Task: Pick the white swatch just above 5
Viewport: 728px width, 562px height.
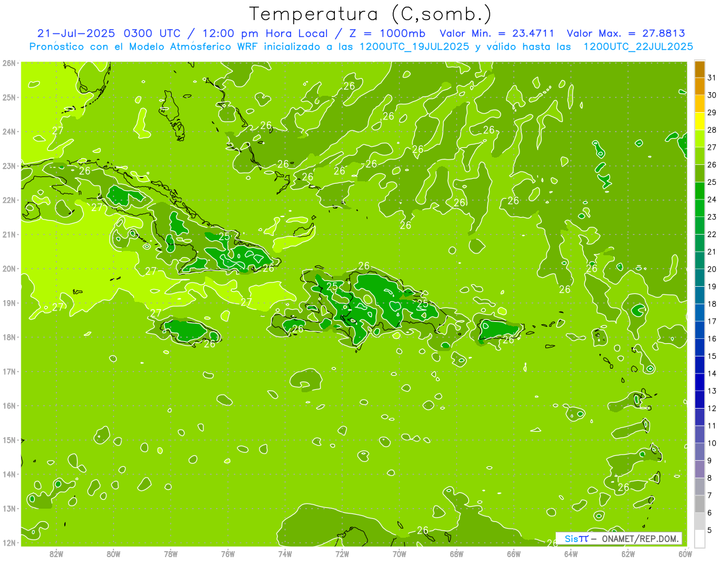Action: (699, 538)
